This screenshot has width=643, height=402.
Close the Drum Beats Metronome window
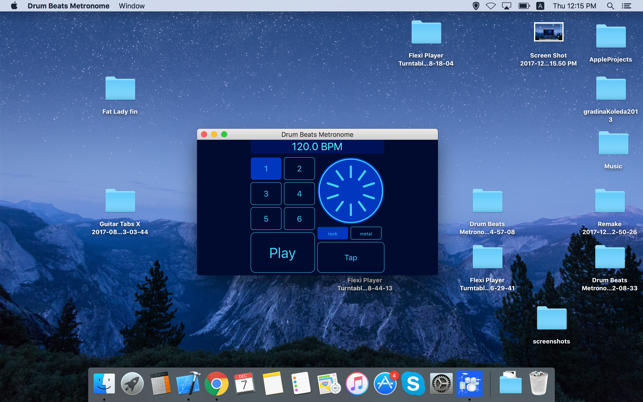(204, 135)
